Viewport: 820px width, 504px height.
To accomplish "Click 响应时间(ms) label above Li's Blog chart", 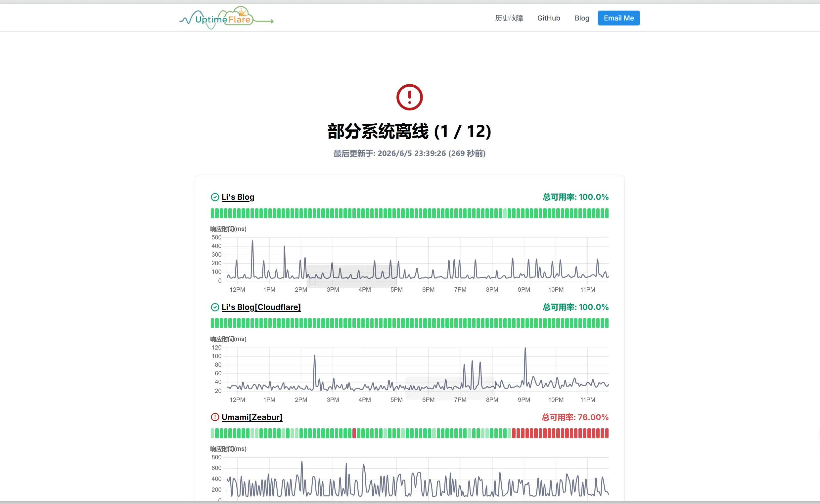I will pyautogui.click(x=228, y=229).
